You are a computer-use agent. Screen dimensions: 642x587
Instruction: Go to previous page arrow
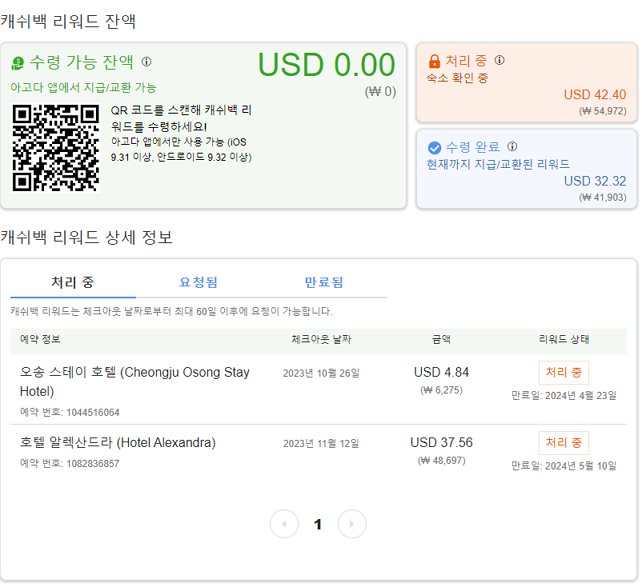tap(284, 524)
